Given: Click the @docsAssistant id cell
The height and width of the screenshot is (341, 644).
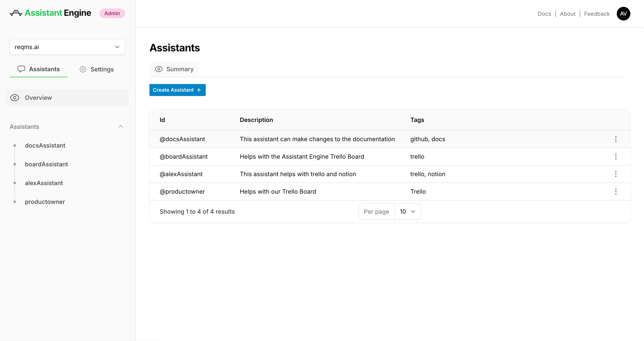Looking at the screenshot, I should pyautogui.click(x=182, y=139).
